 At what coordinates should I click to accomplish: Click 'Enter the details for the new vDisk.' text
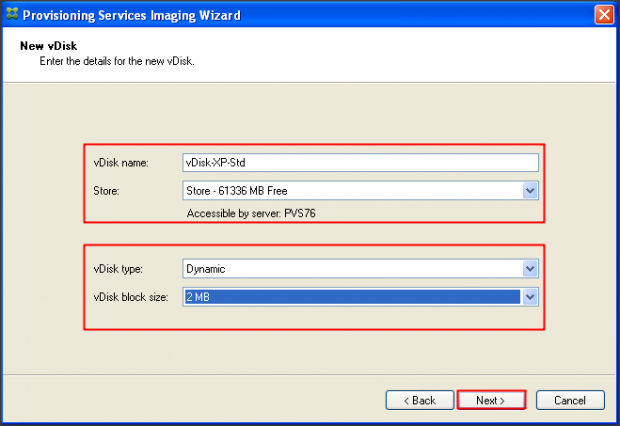pyautogui.click(x=117, y=61)
